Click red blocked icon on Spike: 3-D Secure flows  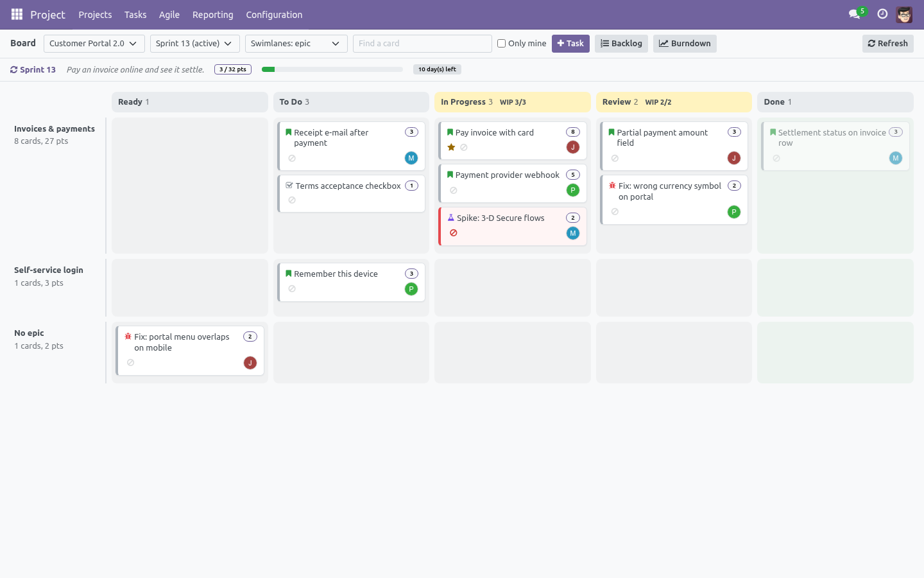[x=454, y=233]
